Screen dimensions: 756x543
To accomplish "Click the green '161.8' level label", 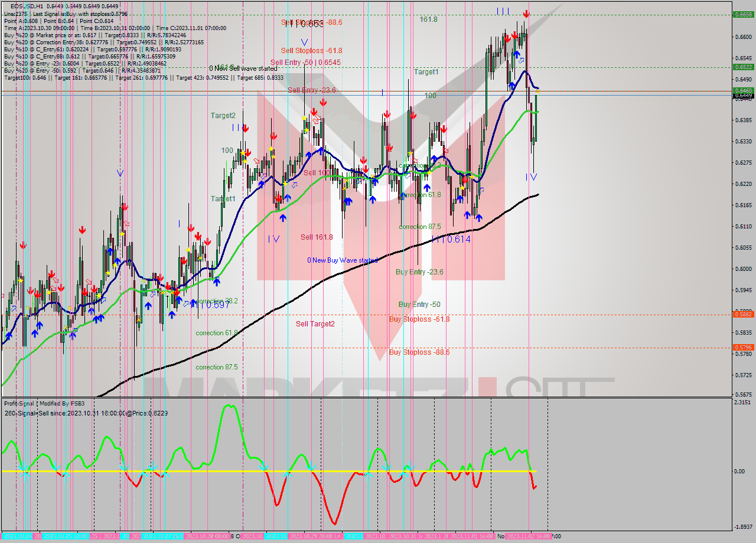I will (429, 19).
